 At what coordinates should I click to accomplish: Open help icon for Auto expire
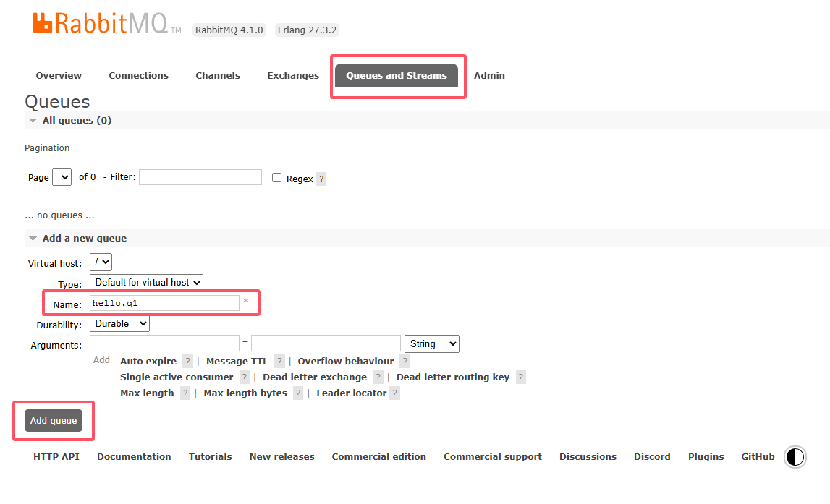tap(187, 362)
